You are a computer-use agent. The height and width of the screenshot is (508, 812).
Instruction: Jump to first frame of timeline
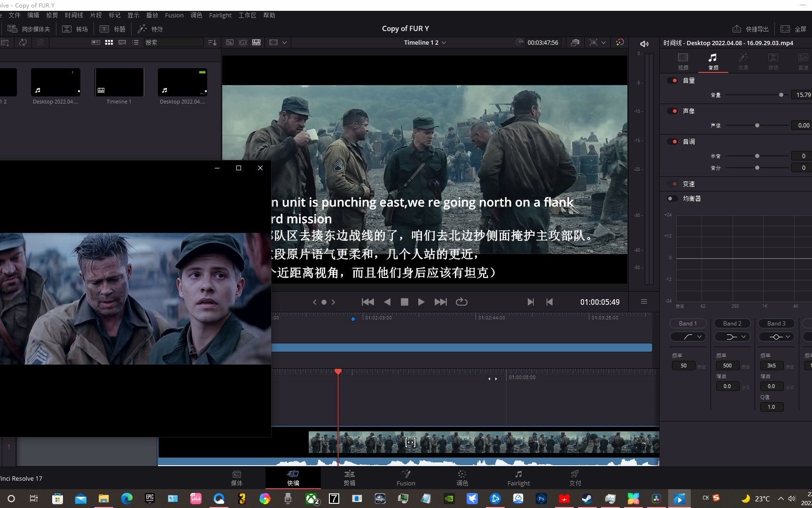coord(367,302)
